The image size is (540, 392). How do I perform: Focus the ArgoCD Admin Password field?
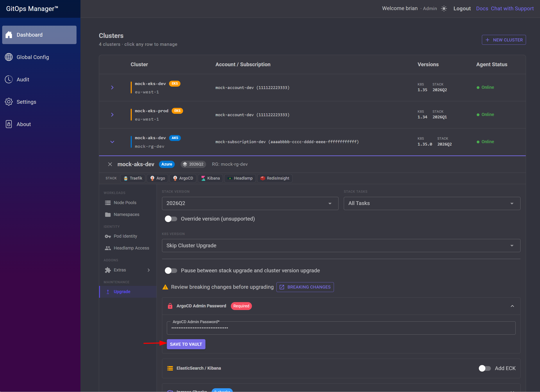(341, 328)
